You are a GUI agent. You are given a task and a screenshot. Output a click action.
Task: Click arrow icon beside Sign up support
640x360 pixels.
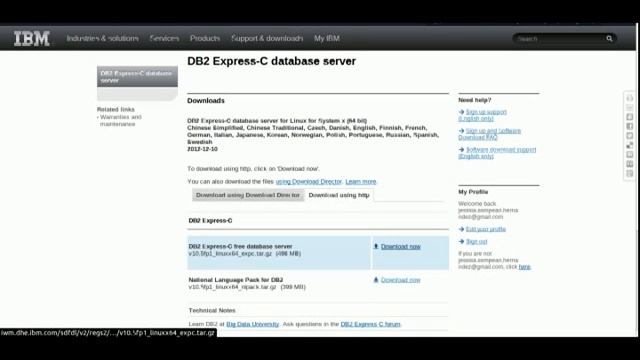(461, 112)
